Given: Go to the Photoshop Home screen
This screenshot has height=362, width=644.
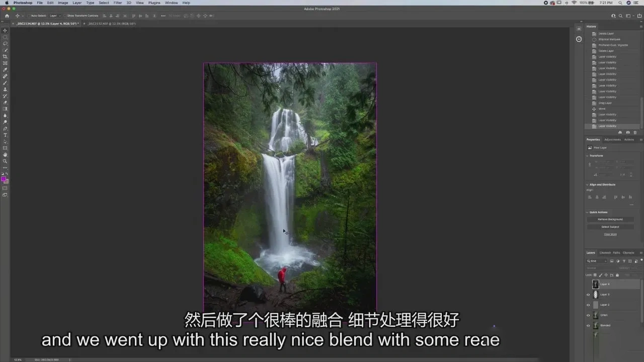Looking at the screenshot, I should (x=7, y=16).
